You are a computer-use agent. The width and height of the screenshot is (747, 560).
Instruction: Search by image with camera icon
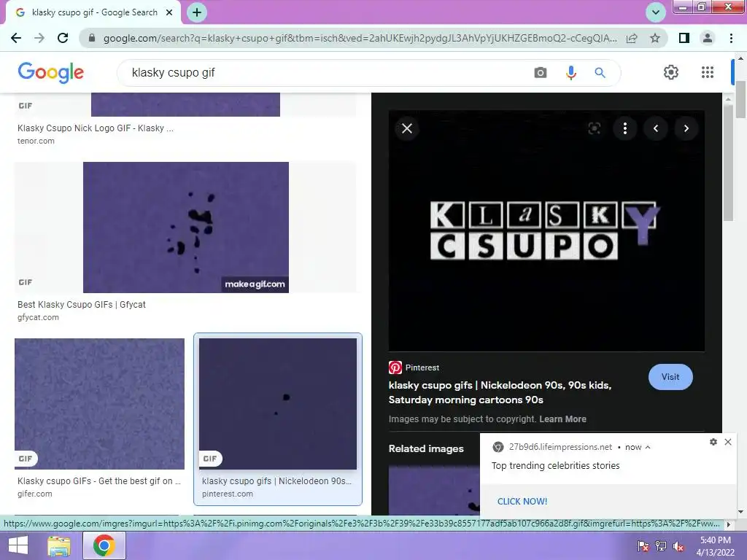(541, 73)
